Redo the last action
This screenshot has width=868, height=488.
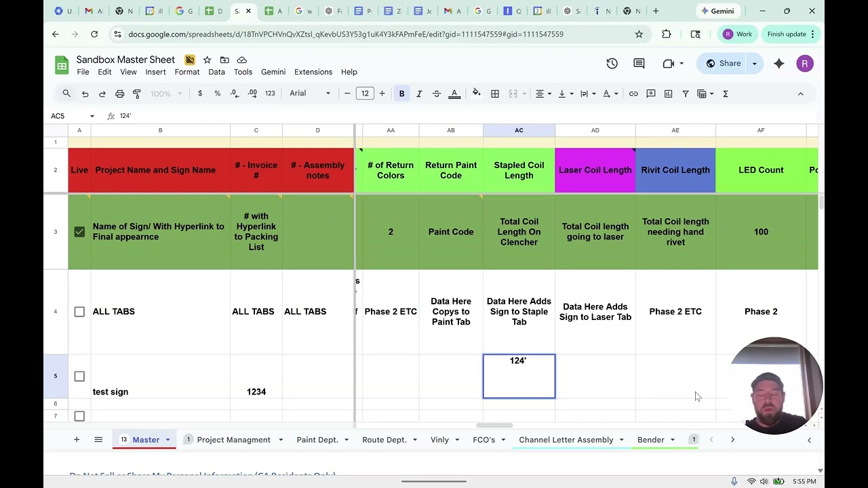tap(102, 94)
